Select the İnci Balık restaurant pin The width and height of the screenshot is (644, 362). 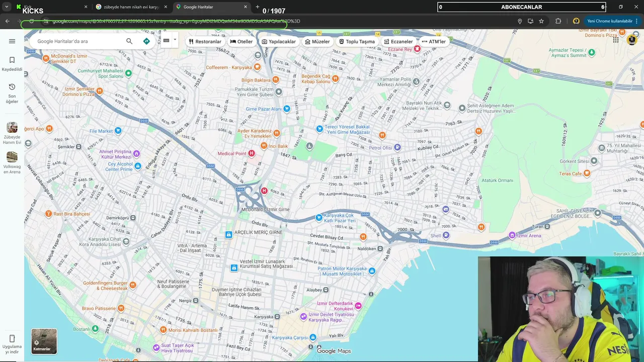point(264,146)
